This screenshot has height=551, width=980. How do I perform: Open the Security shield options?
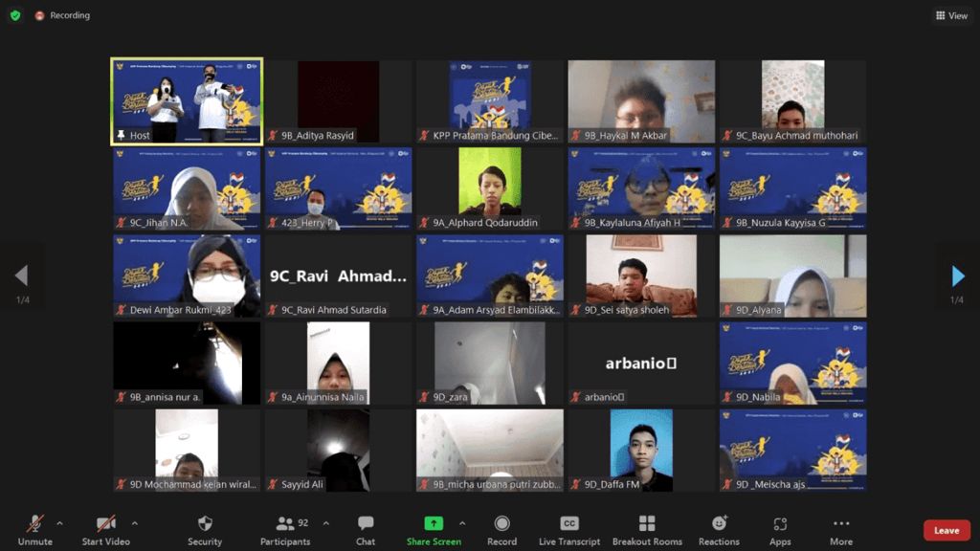click(205, 530)
